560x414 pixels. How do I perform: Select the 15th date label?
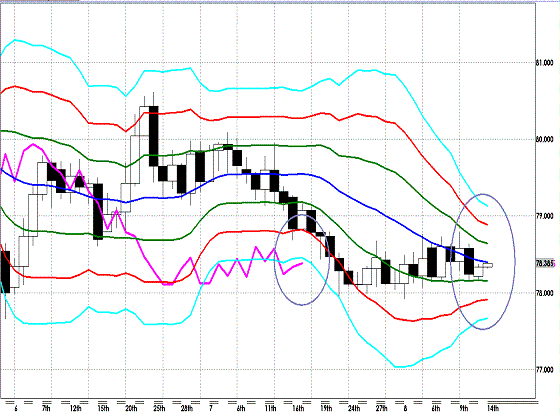pyautogui.click(x=103, y=408)
